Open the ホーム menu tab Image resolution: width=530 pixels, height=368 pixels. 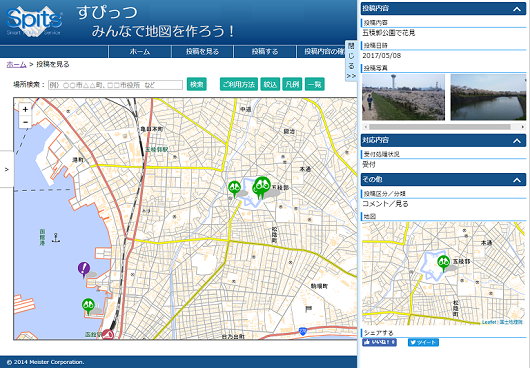click(x=140, y=52)
